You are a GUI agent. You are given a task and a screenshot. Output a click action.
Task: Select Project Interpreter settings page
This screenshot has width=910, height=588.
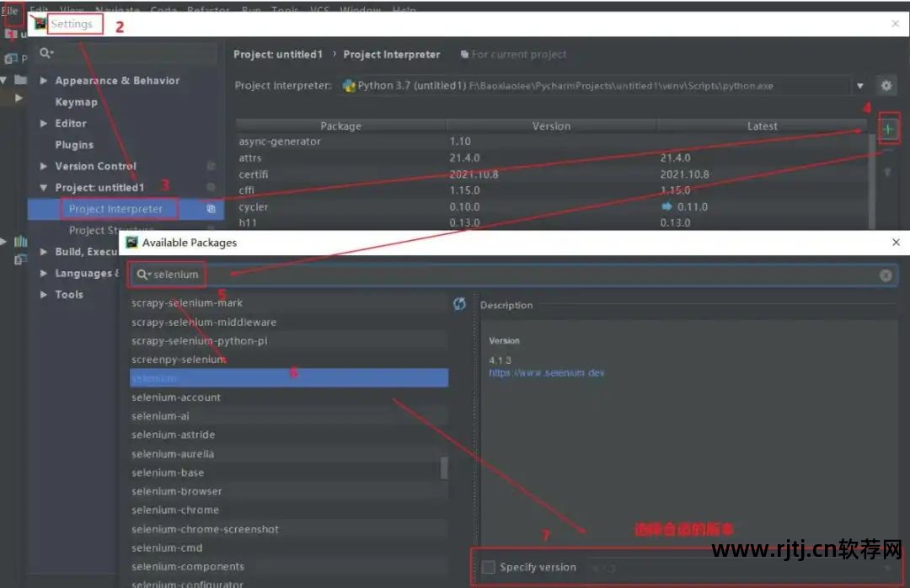[115, 209]
